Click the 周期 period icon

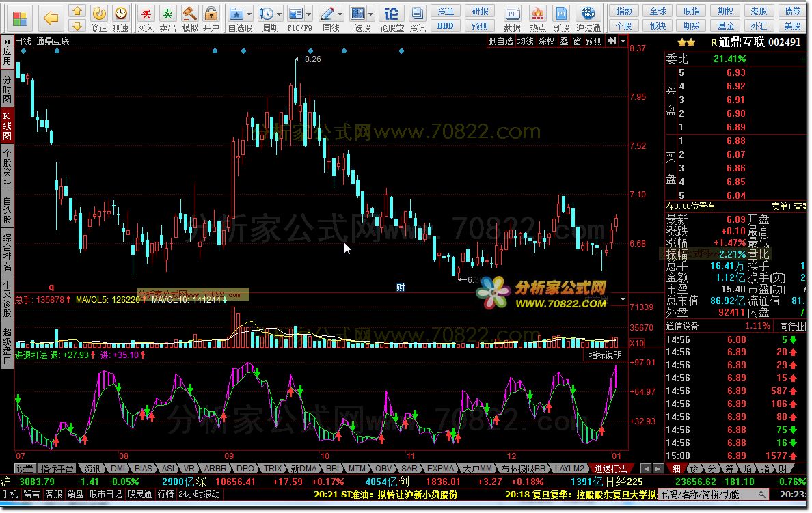click(x=266, y=14)
